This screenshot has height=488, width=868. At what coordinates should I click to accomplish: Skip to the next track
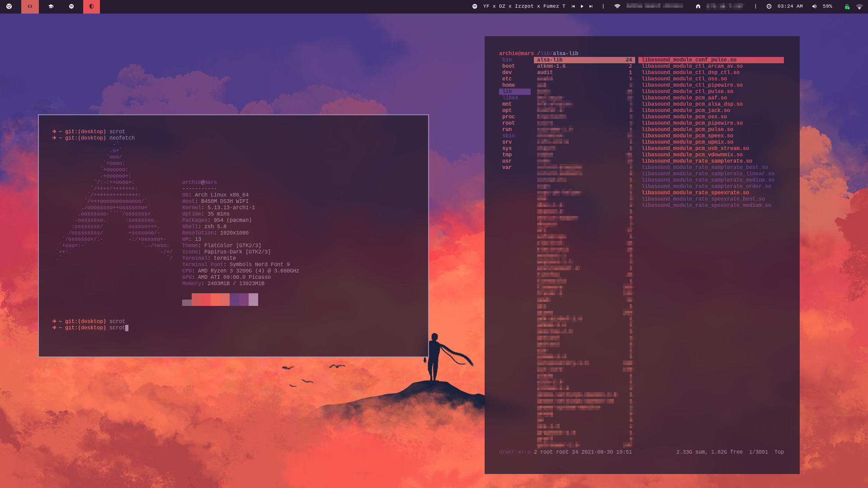pos(590,6)
